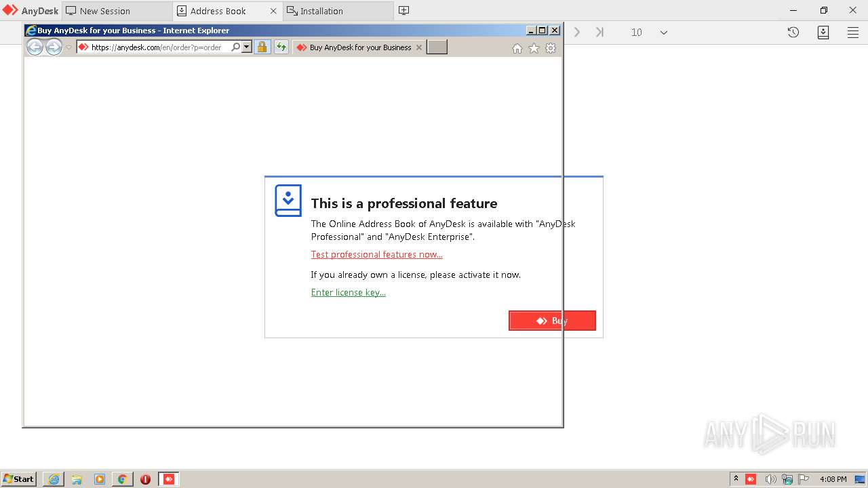Expand the address bar autocomplete dropdown
The height and width of the screenshot is (488, 868).
(x=246, y=47)
